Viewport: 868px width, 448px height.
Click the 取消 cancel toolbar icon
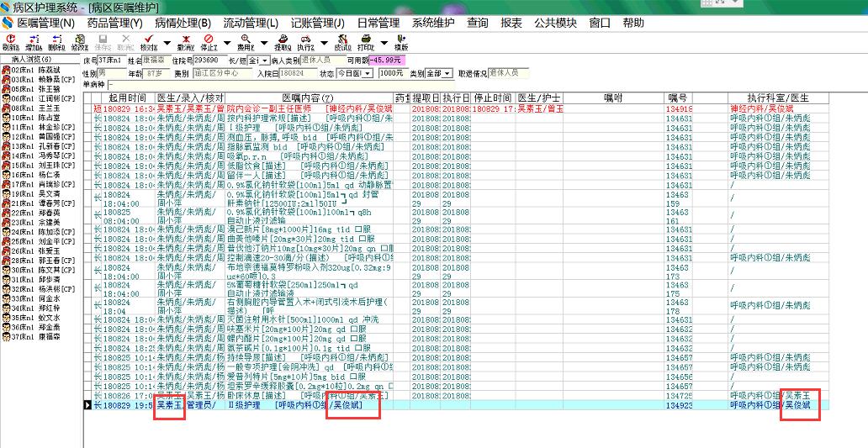pos(125,39)
